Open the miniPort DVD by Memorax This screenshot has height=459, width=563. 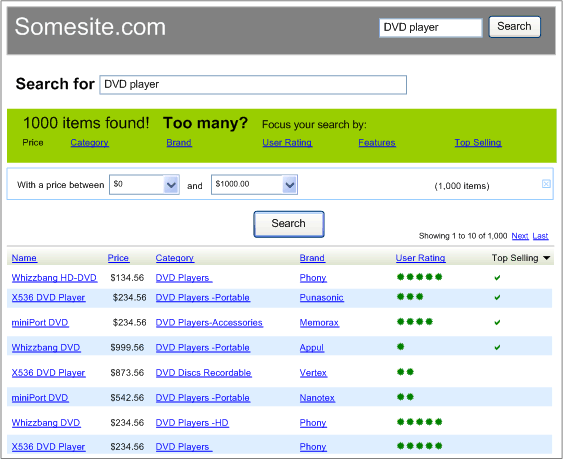coord(40,323)
